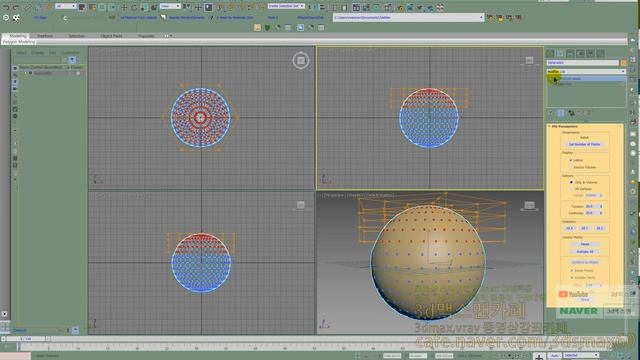This screenshot has width=640, height=360.
Task: Open the selection filter 'All' dropdown
Action: click(x=66, y=6)
